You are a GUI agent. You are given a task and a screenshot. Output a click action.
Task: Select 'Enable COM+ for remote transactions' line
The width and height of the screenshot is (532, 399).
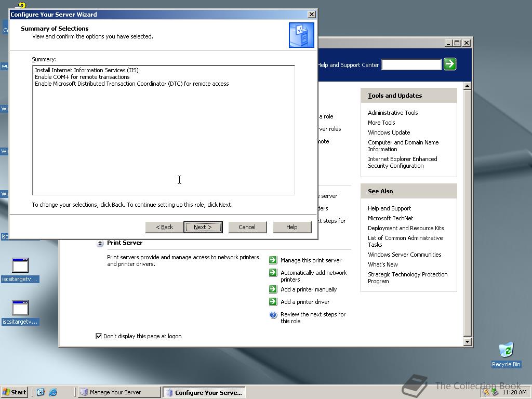(82, 77)
